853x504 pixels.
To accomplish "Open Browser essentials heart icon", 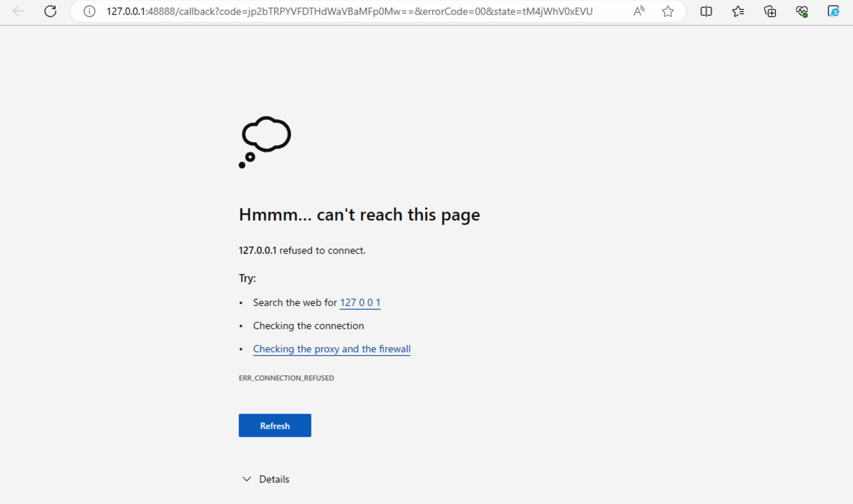I will tap(802, 12).
